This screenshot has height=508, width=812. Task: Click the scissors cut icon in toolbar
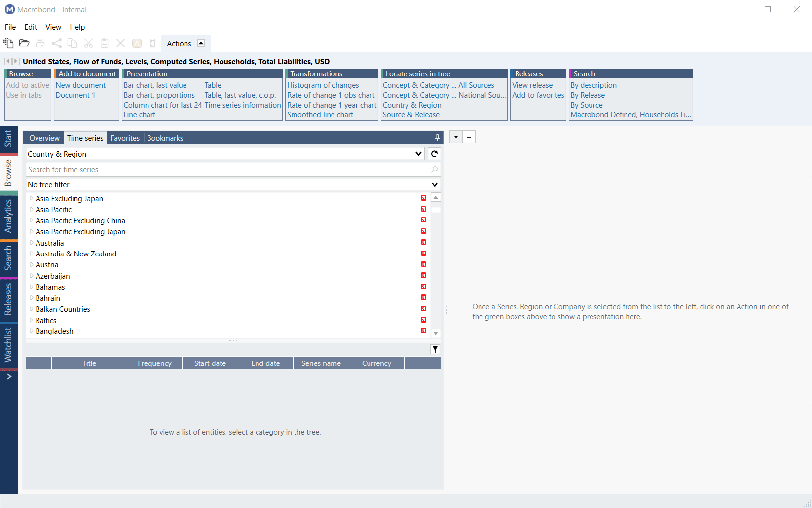[88, 43]
